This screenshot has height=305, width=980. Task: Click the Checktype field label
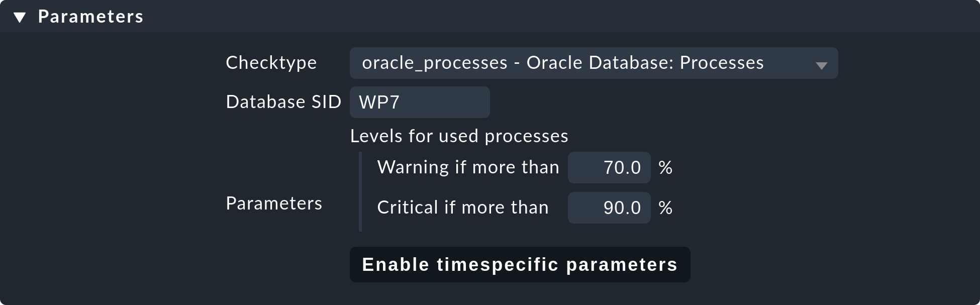pos(271,63)
